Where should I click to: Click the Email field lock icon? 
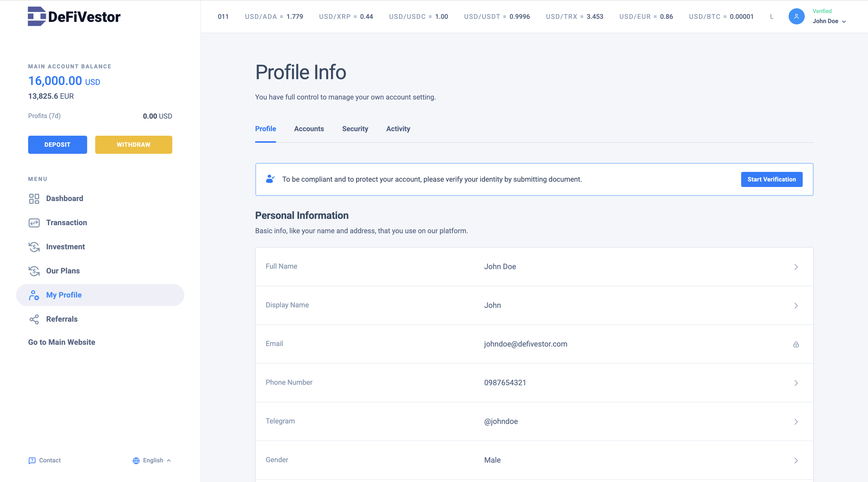coord(796,344)
